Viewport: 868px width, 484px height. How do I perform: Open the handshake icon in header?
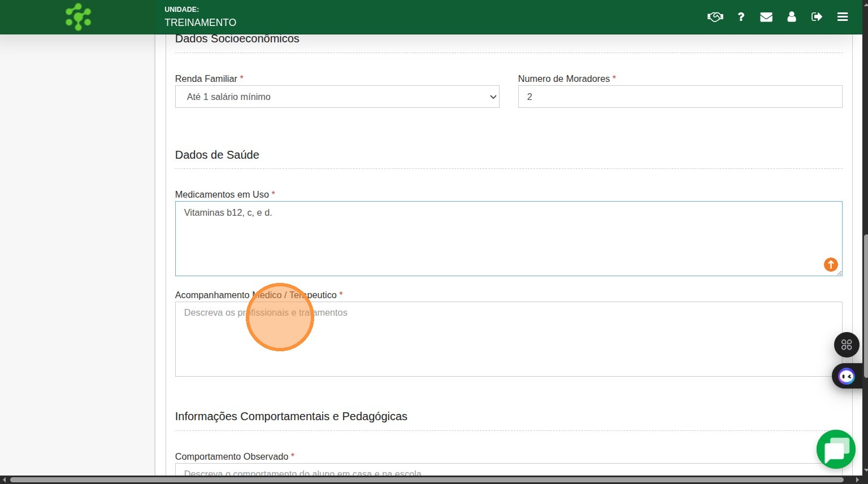coord(715,17)
